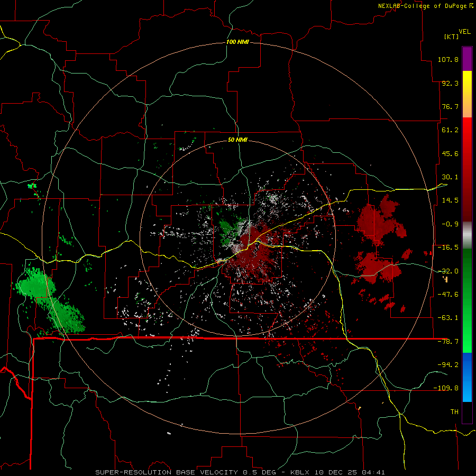The image size is (476, 476).
Task: Click the -47.6 velocity scale value
Action: pyautogui.click(x=448, y=295)
